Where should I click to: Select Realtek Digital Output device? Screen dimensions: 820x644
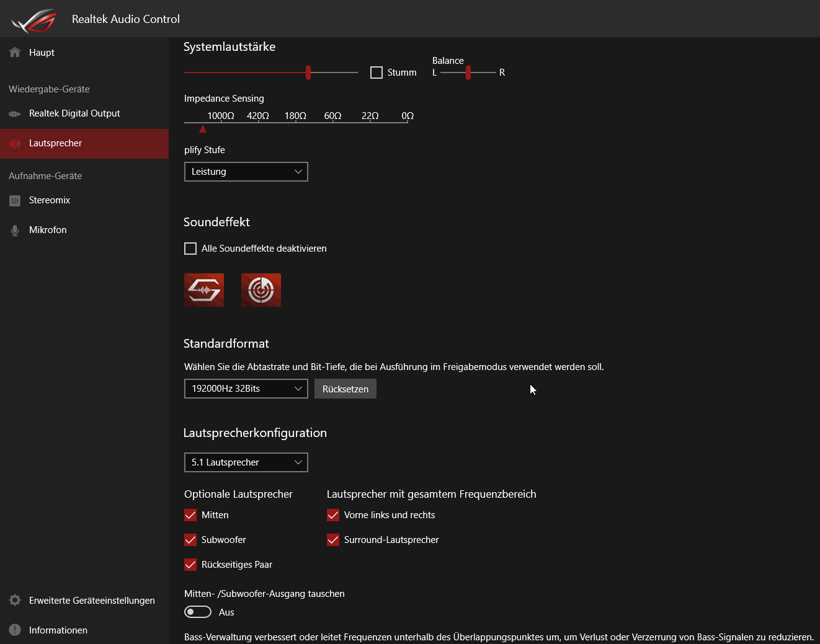tap(84, 113)
